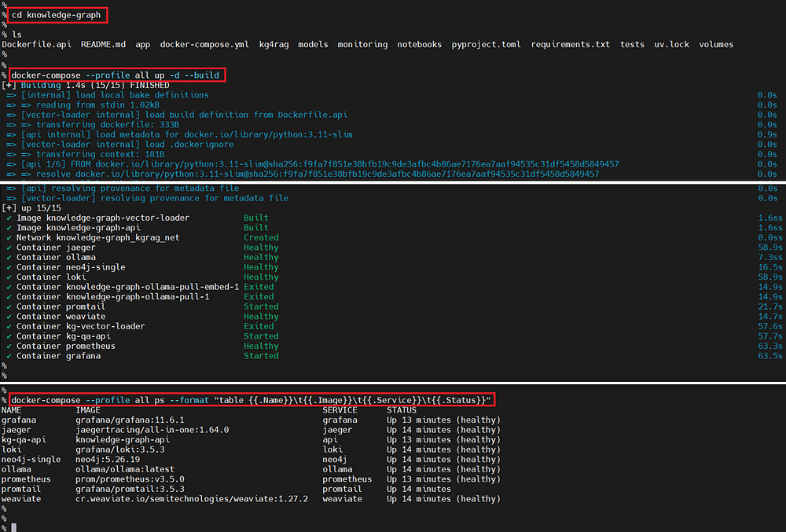Viewport: 786px width, 532px height.
Task: Click 'Container ollama' status row
Action: (x=394, y=258)
